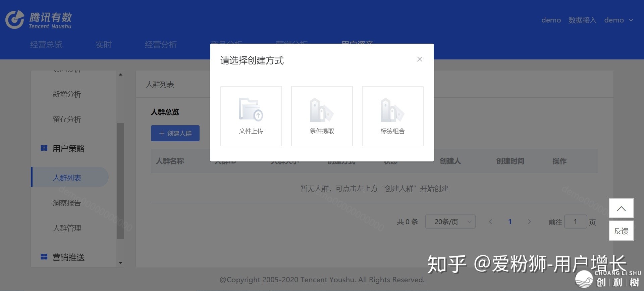This screenshot has width=644, height=291.
Task: Close the 请选择创建方式 dialog
Action: [419, 59]
